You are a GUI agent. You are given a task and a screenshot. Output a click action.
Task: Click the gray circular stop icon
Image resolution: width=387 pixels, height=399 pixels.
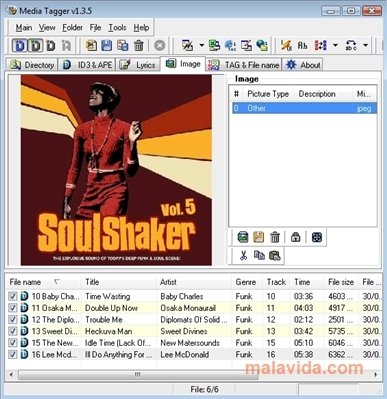(x=159, y=45)
